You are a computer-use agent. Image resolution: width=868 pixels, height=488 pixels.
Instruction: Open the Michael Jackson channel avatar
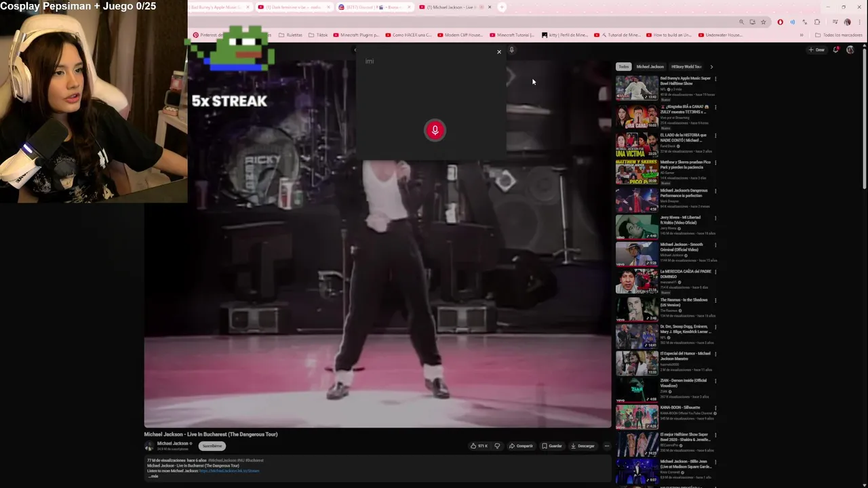149,446
